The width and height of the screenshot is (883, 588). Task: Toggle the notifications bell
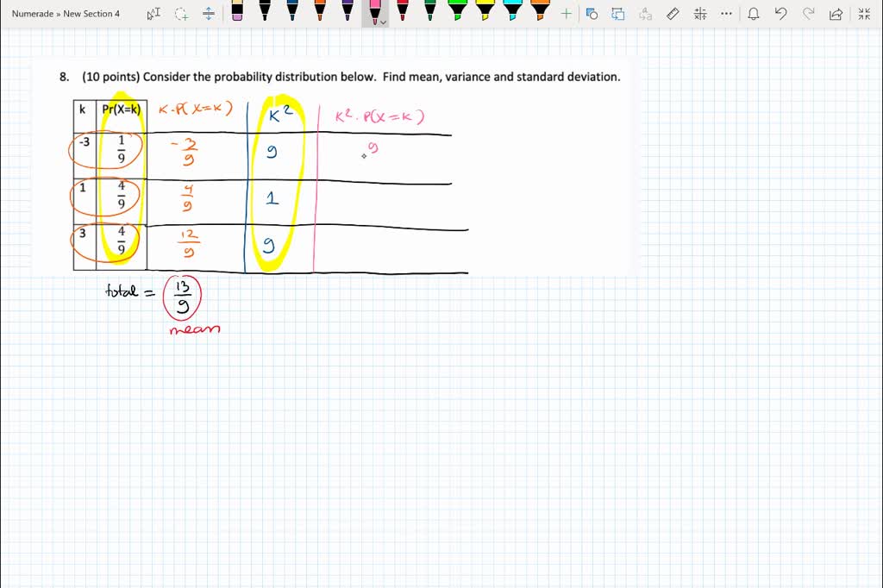coord(754,14)
